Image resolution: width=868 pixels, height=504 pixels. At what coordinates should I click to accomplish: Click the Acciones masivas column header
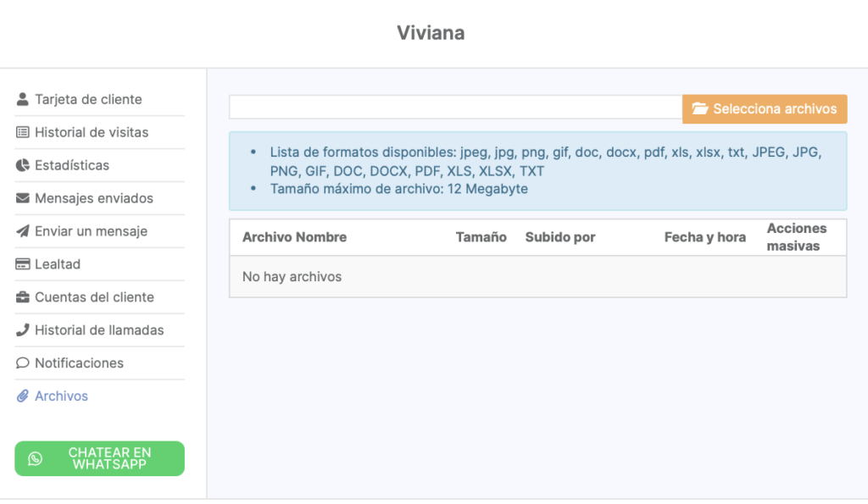[x=796, y=237]
